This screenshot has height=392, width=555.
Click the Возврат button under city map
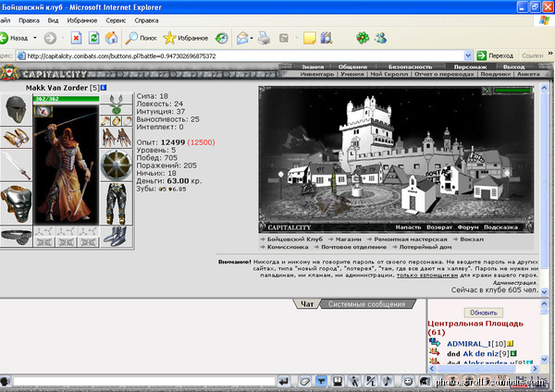(x=439, y=227)
